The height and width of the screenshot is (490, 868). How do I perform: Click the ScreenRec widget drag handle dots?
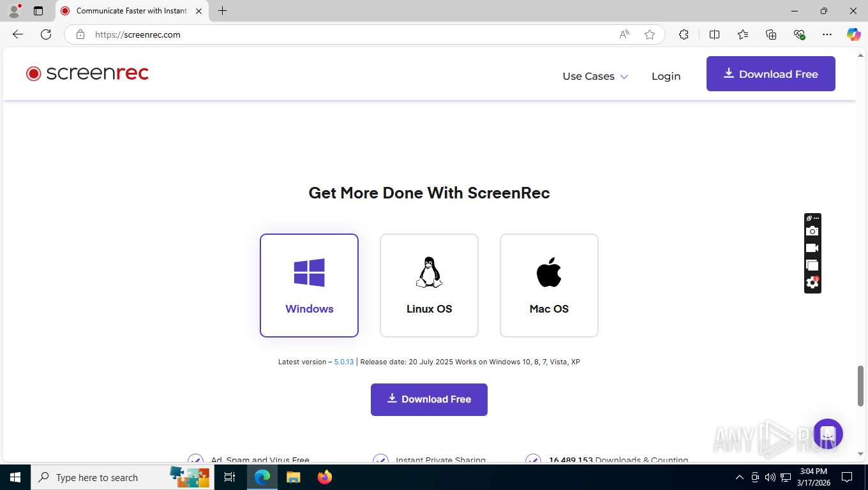coord(816,218)
